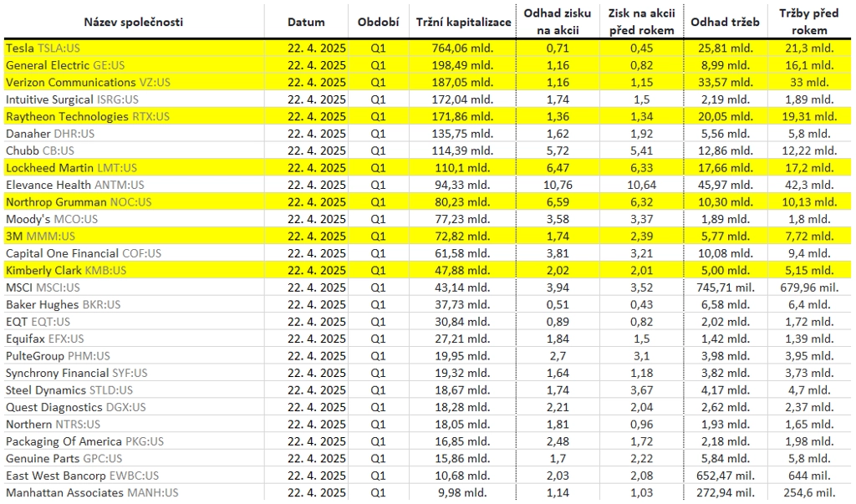The width and height of the screenshot is (856, 504).
Task: Click Steel Dynamics' year-ago EPS 3,67
Action: pos(641,390)
